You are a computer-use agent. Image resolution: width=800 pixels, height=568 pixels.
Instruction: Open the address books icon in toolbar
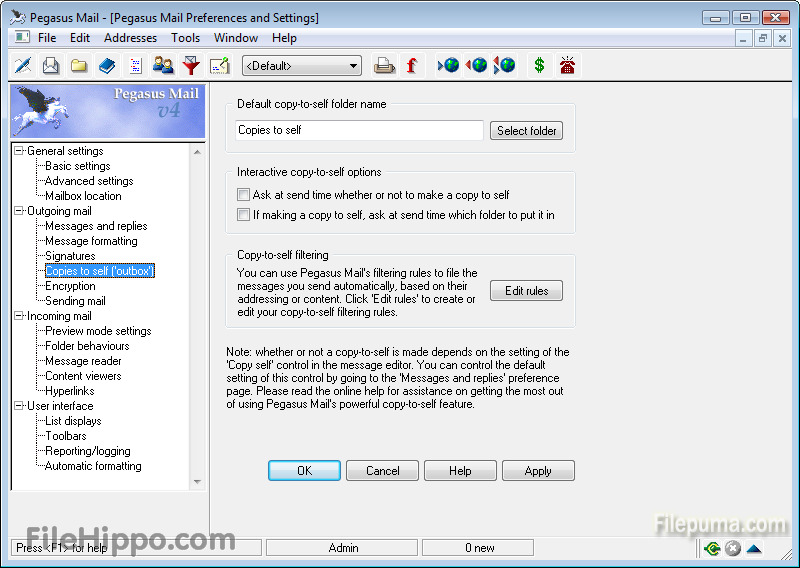pos(107,66)
